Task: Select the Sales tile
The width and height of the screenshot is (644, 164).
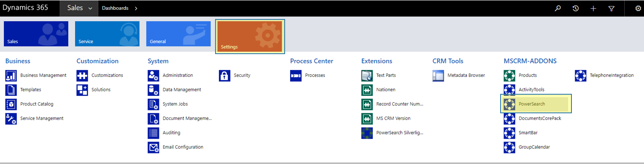Action: (x=36, y=33)
